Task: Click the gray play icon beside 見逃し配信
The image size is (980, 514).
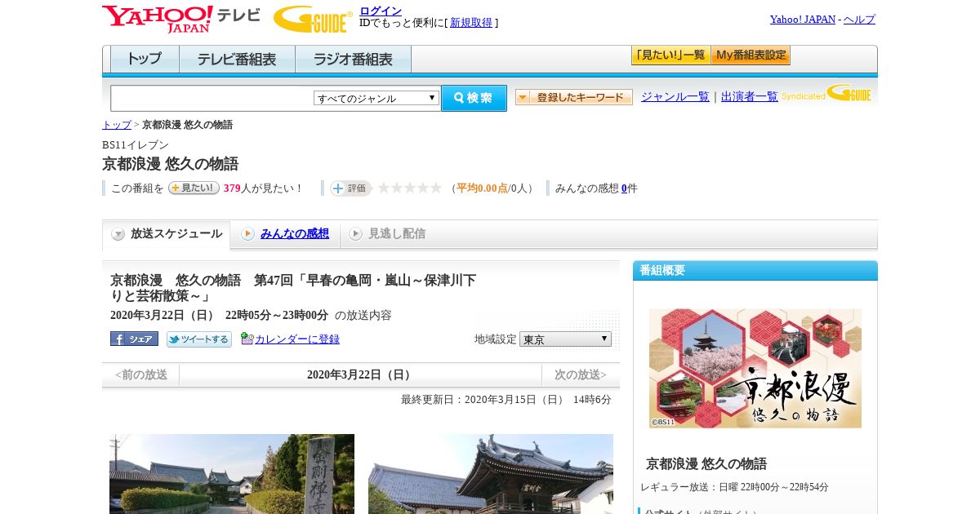Action: pyautogui.click(x=355, y=234)
